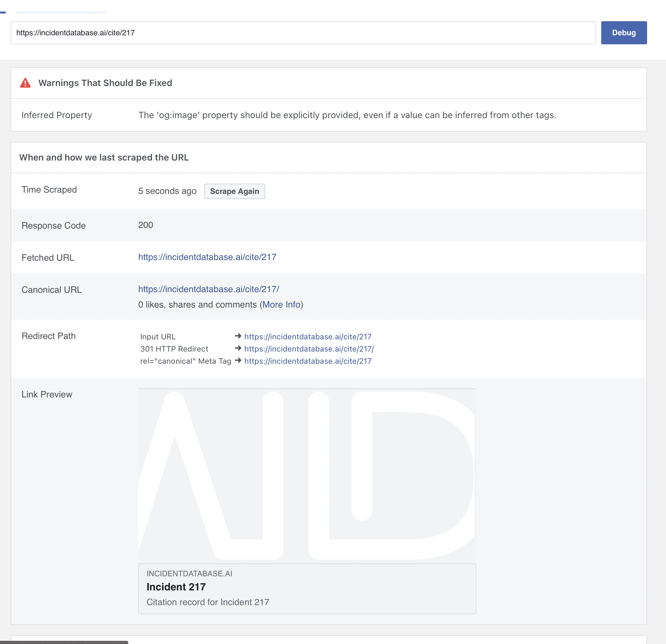The image size is (666, 644).
Task: Focus the URL input field
Action: click(x=303, y=33)
